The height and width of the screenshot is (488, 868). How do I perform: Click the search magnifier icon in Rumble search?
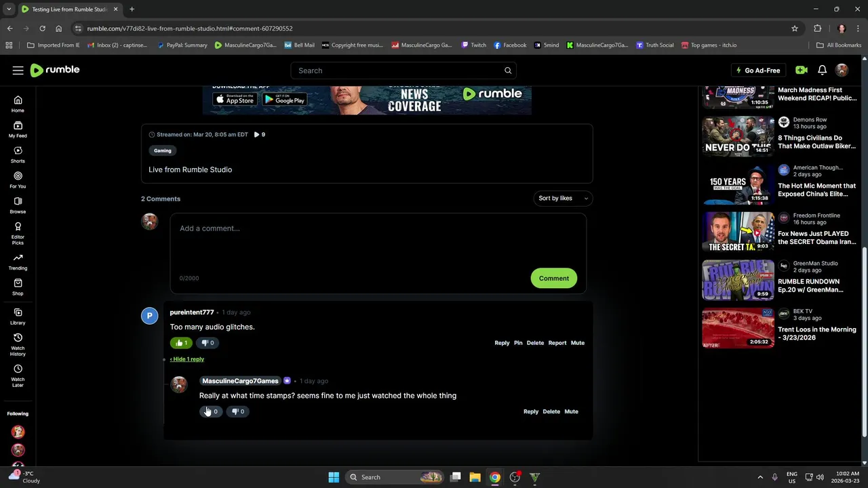coord(508,70)
